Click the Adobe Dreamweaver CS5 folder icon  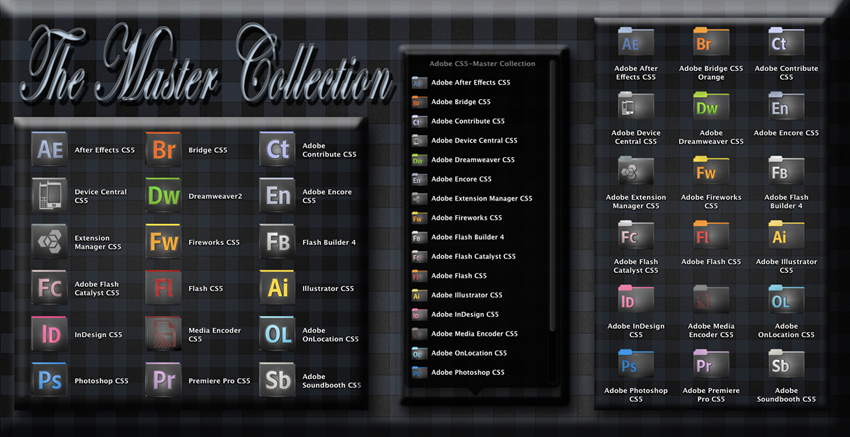point(711,106)
